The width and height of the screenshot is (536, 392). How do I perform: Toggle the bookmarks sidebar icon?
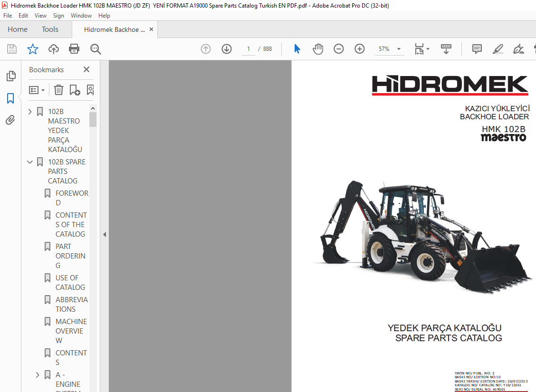click(x=10, y=98)
